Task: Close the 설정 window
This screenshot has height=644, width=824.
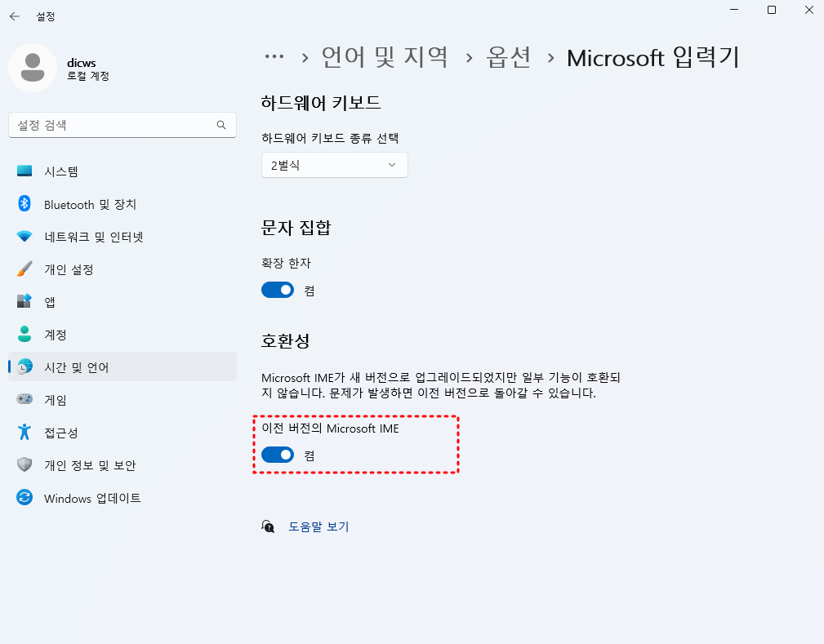Action: 808,10
